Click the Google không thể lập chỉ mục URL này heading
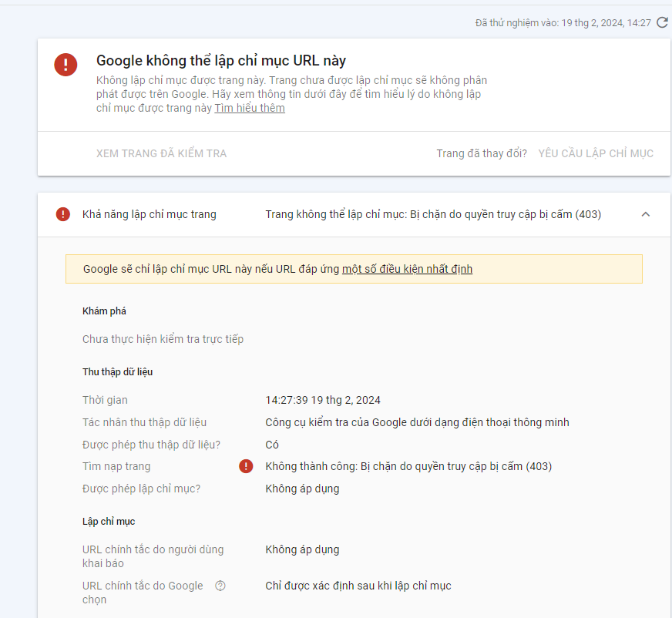 click(220, 61)
